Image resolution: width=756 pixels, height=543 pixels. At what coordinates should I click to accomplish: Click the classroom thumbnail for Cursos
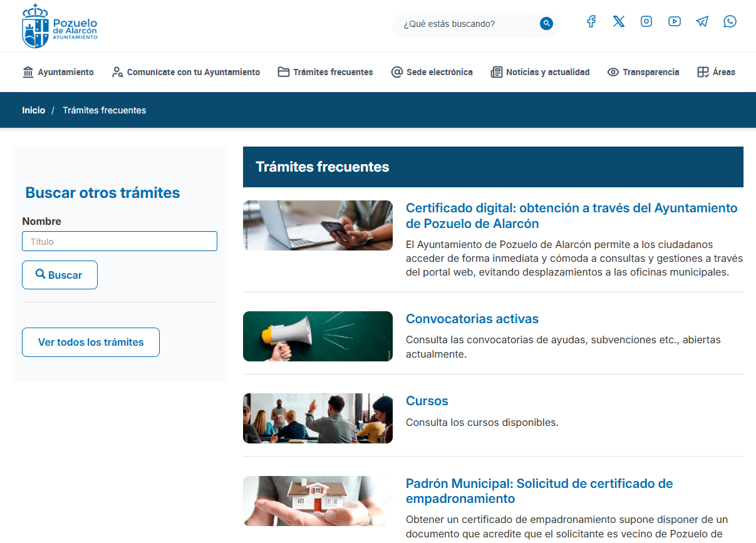coord(318,418)
